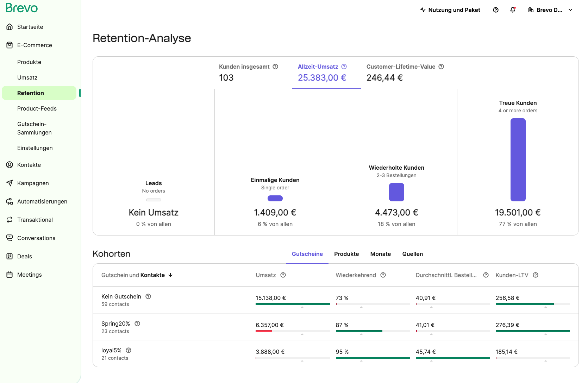
Task: Click the Transaktional arrows icon
Action: point(10,220)
